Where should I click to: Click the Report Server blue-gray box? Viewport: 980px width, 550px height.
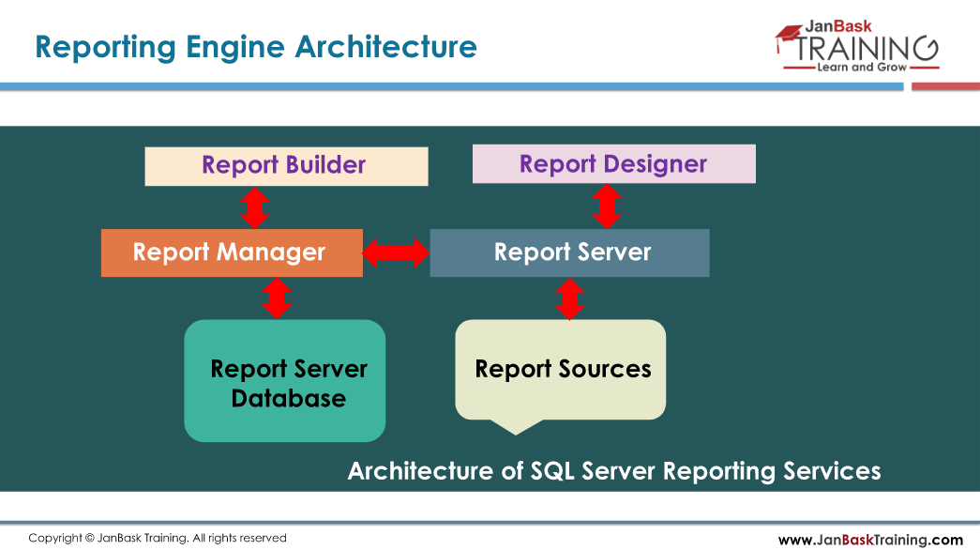[x=568, y=252]
